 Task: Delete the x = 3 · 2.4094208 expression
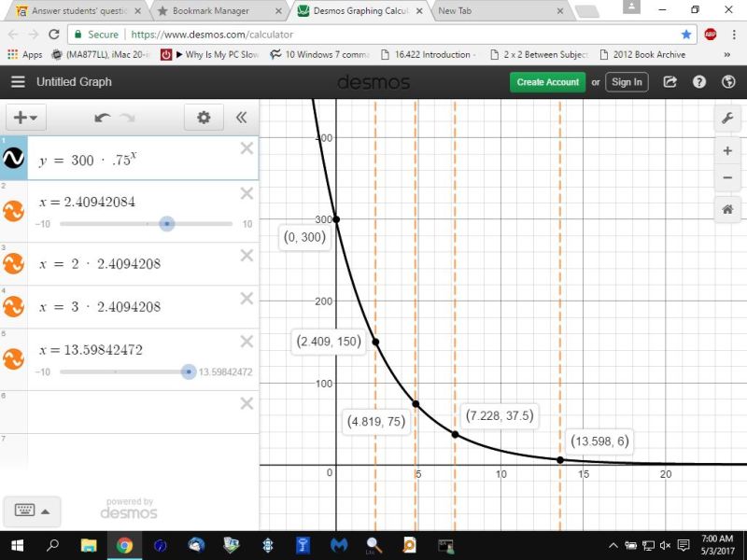coord(247,299)
